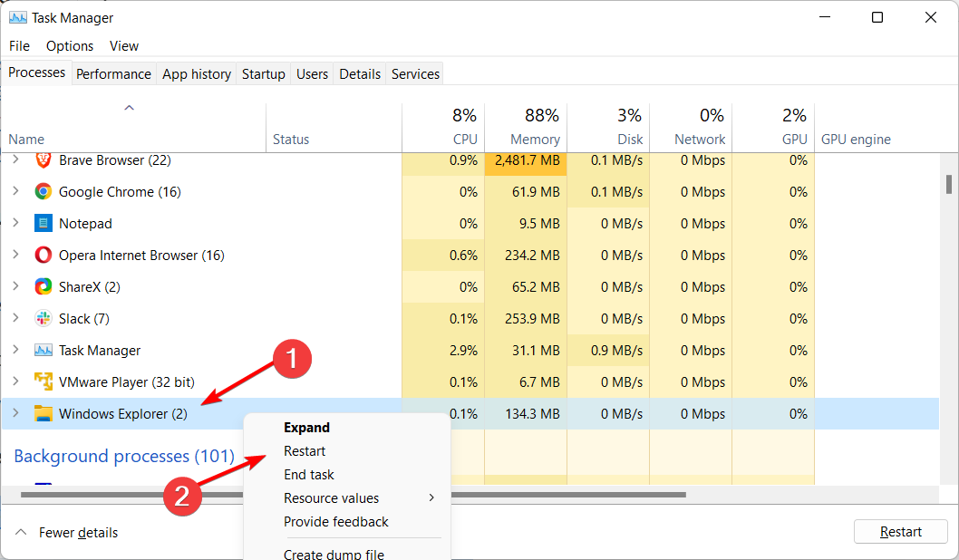The width and height of the screenshot is (959, 560).
Task: Click the Notepad icon
Action: click(43, 224)
